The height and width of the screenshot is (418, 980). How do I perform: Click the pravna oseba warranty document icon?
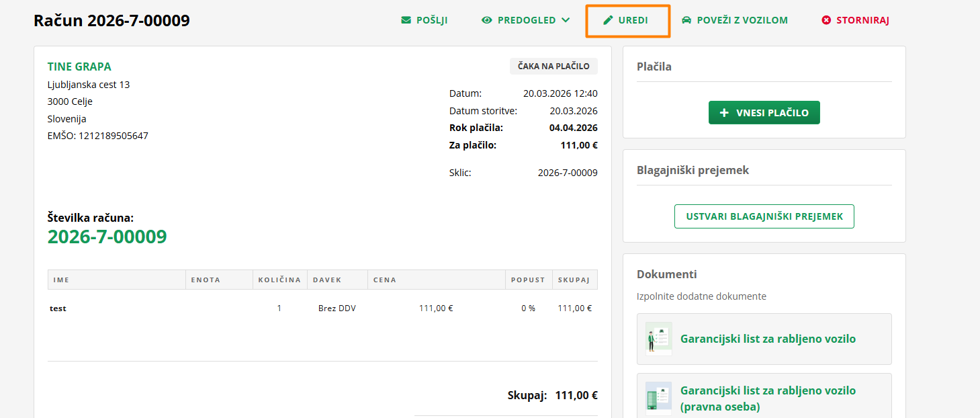[658, 399]
